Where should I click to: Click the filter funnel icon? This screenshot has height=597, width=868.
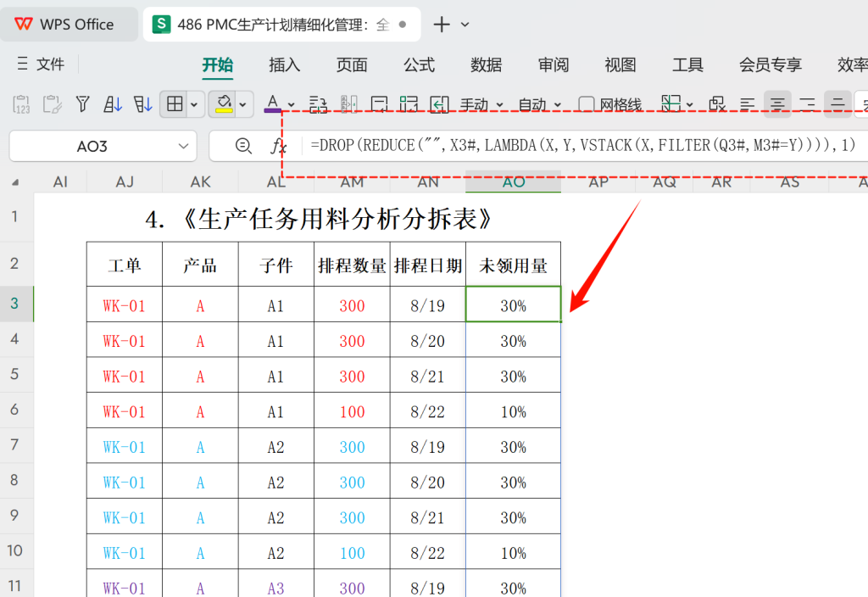82,104
